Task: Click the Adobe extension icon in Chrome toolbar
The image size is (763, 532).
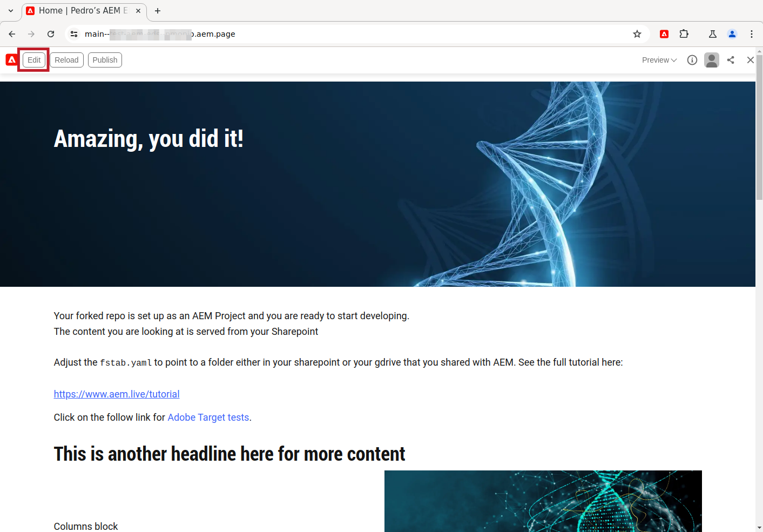Action: click(664, 34)
